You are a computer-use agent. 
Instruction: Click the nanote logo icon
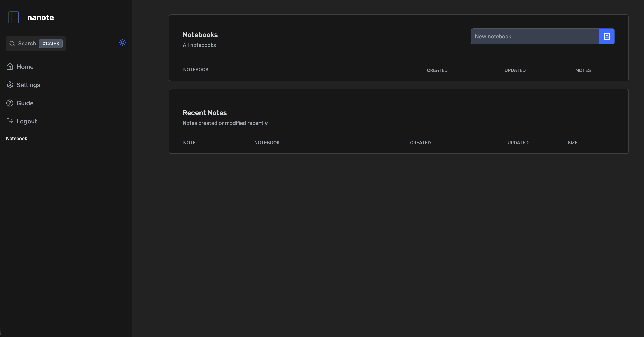tap(13, 17)
